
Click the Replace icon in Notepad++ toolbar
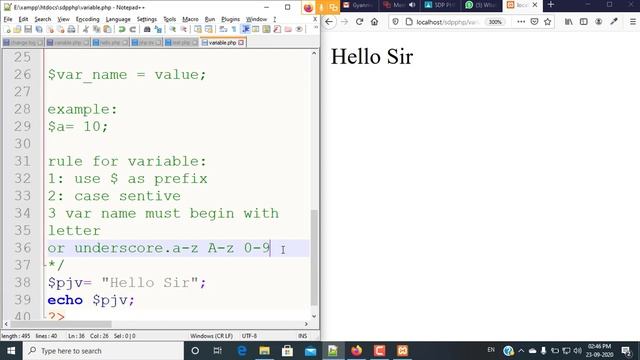pyautogui.click(x=158, y=29)
